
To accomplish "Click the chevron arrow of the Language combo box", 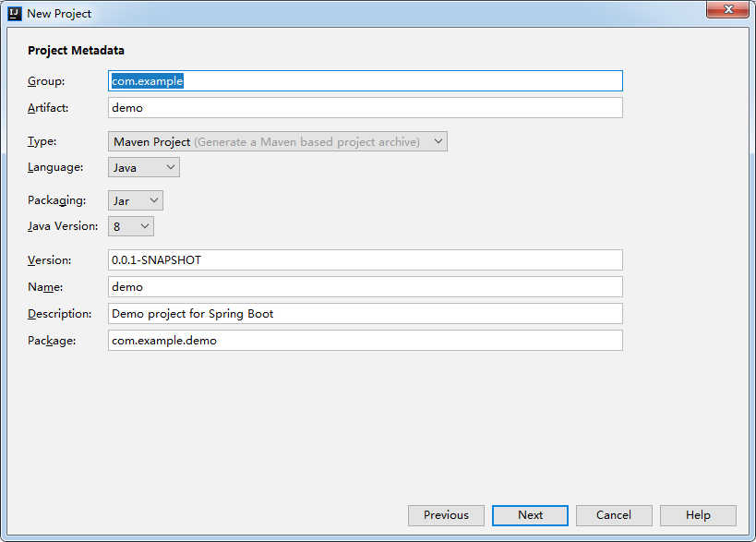I will (170, 167).
